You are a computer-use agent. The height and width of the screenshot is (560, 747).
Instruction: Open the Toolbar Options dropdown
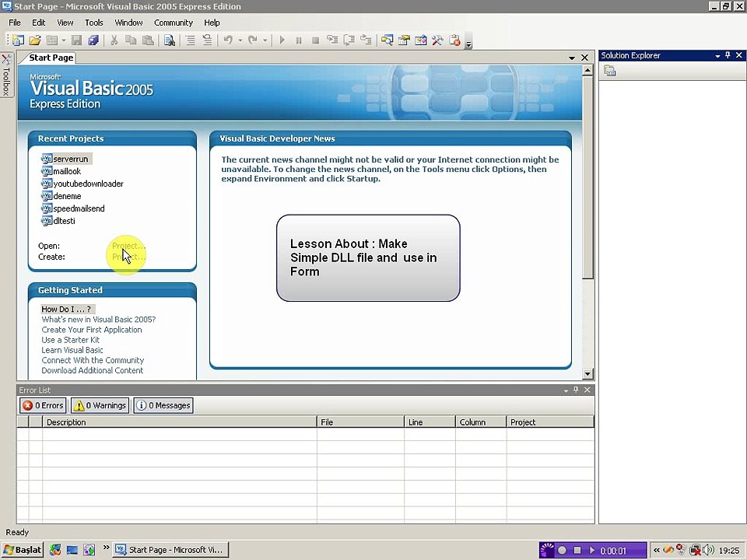point(468,44)
